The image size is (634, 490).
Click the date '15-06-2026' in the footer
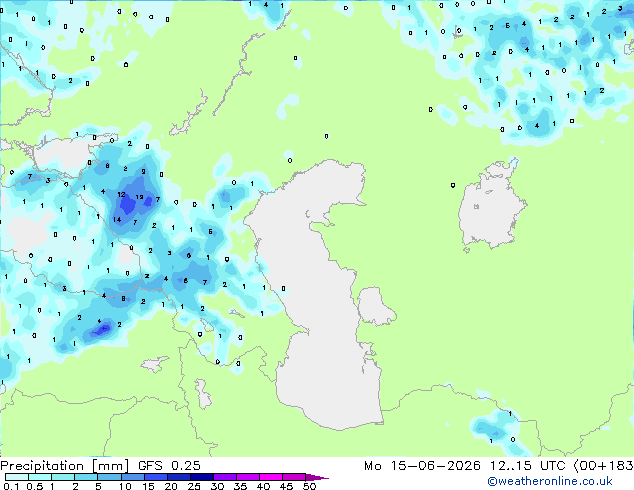coord(436,466)
